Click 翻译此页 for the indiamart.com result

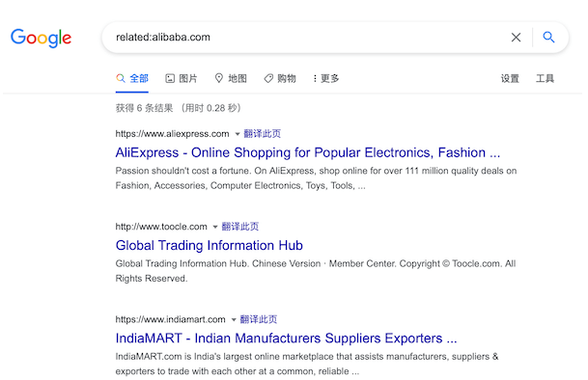point(259,319)
